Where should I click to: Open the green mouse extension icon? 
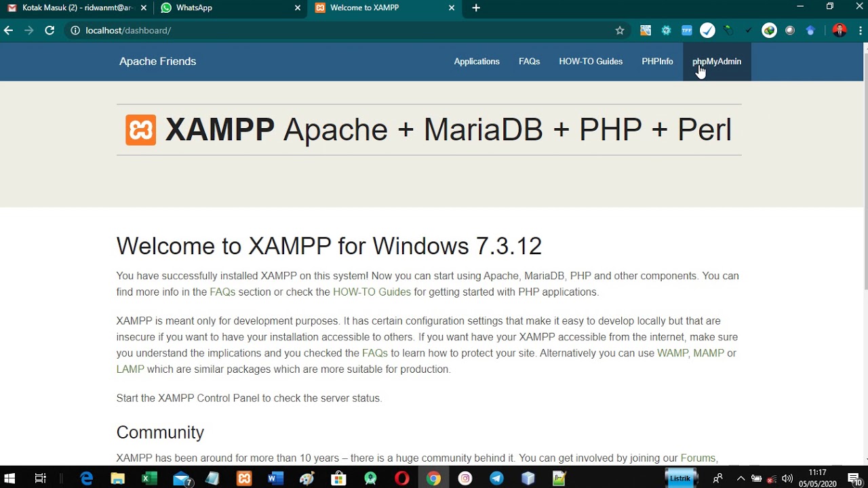point(728,30)
